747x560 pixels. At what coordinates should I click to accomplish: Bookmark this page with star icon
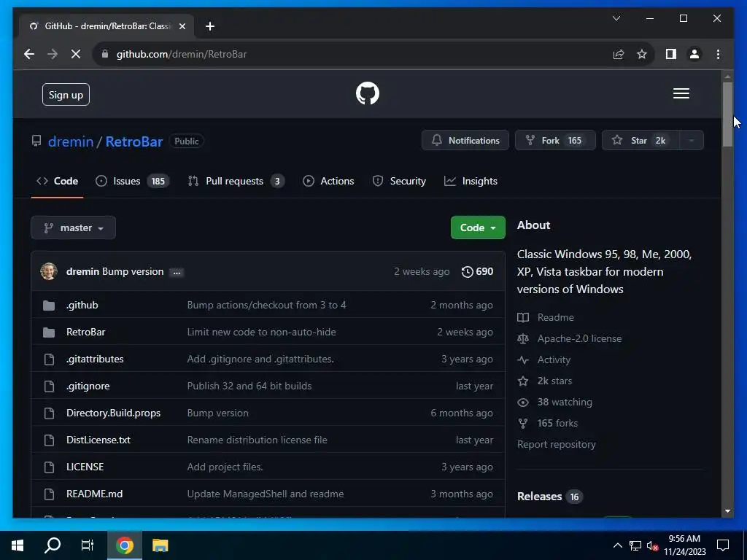pyautogui.click(x=642, y=54)
